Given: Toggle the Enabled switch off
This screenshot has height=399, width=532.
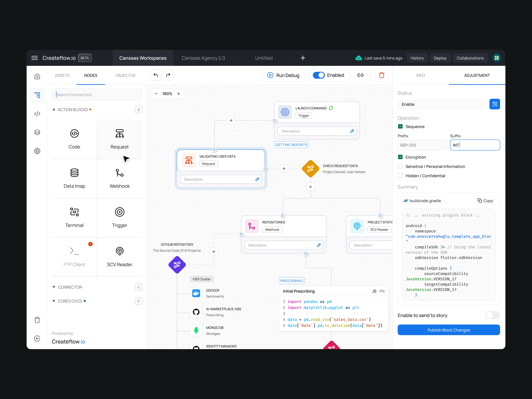Looking at the screenshot, I should pos(319,75).
